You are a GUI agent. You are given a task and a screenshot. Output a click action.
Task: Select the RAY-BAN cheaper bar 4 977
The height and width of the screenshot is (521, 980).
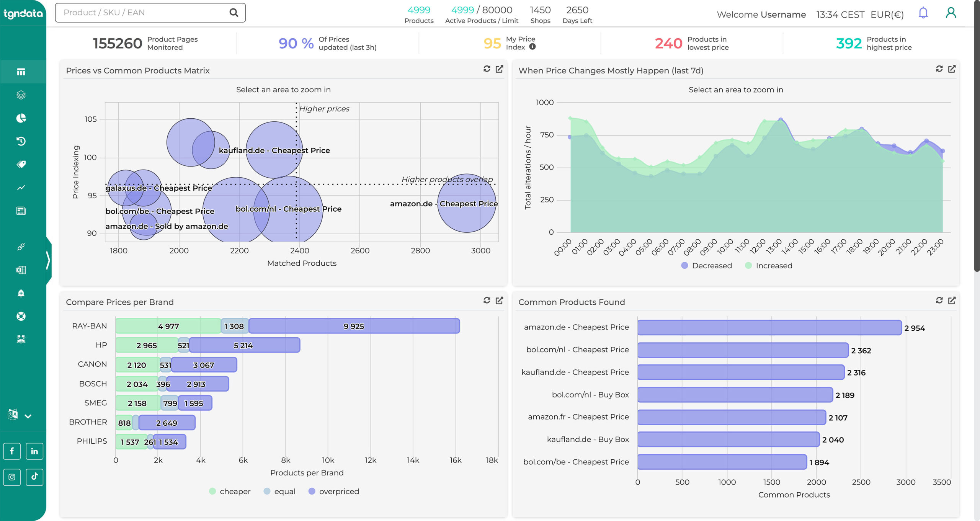168,326
